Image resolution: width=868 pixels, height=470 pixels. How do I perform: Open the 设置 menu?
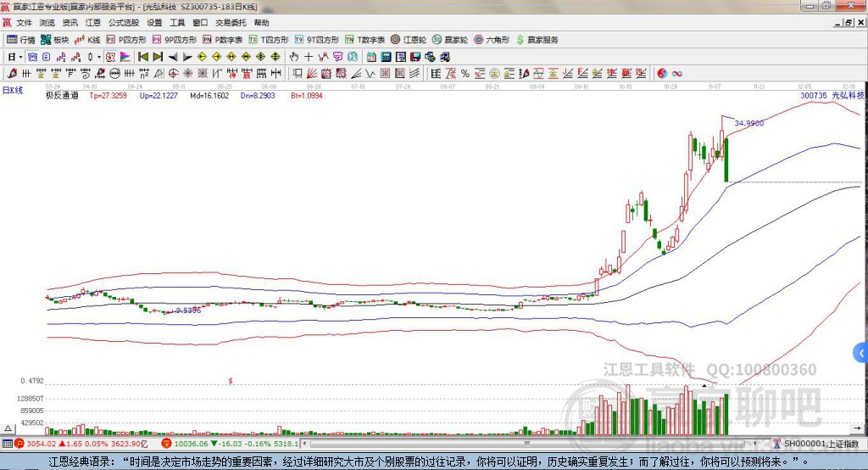[x=154, y=23]
